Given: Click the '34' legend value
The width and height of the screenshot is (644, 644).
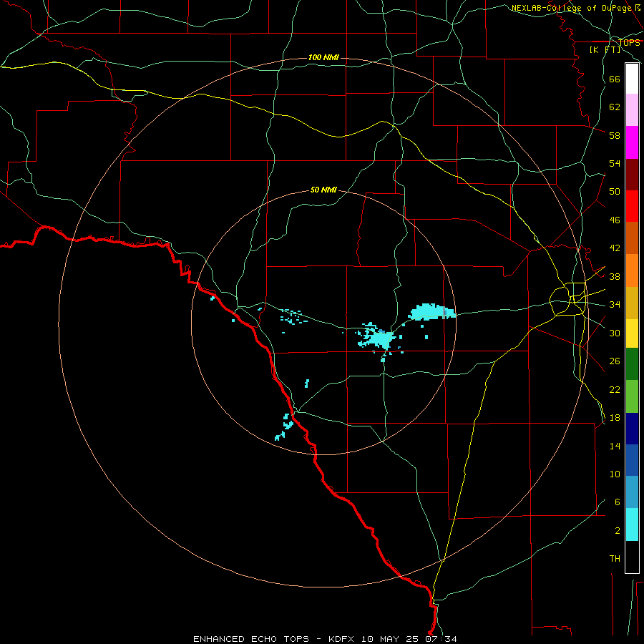Looking at the screenshot, I should click(x=615, y=305).
